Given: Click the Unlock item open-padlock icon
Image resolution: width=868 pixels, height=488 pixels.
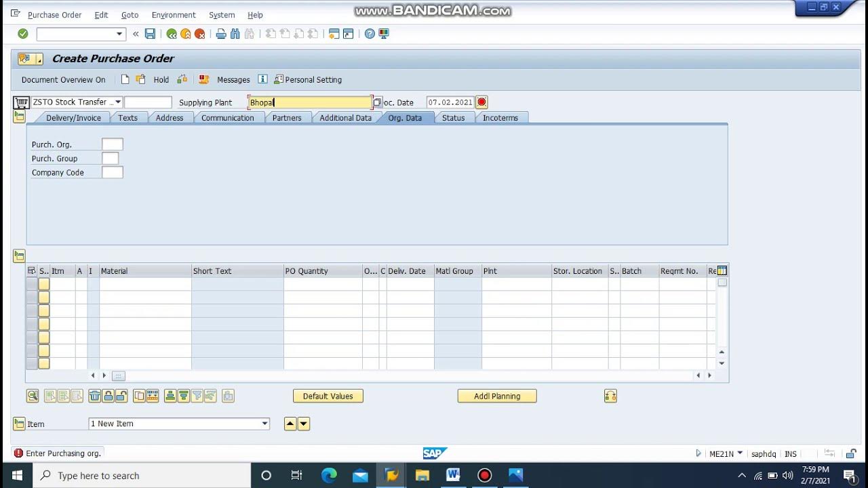Looking at the screenshot, I should pyautogui.click(x=121, y=396).
